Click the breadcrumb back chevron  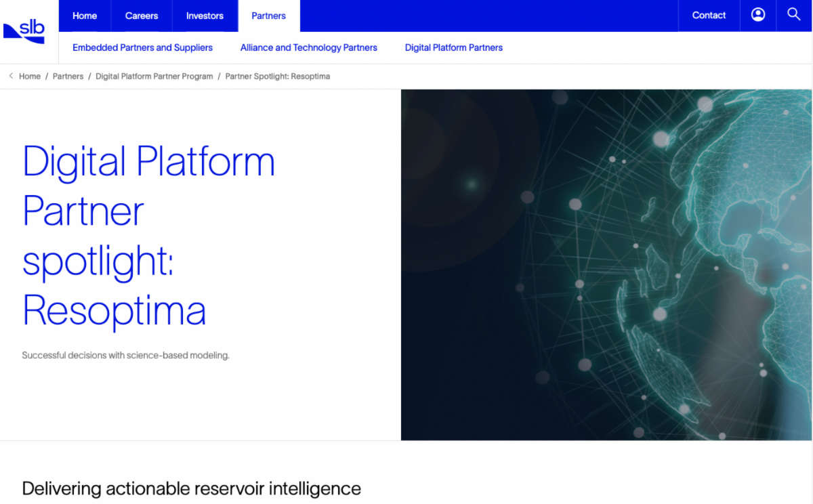[x=11, y=77]
